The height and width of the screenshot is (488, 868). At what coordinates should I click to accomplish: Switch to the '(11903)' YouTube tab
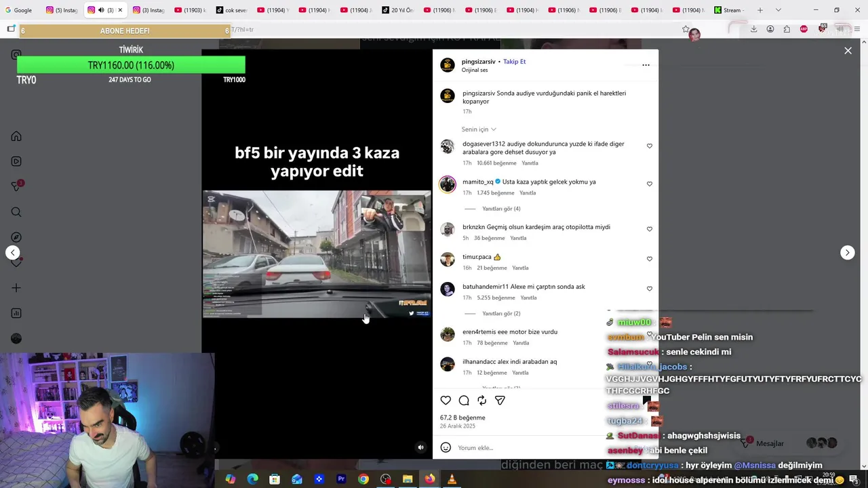[x=189, y=10]
